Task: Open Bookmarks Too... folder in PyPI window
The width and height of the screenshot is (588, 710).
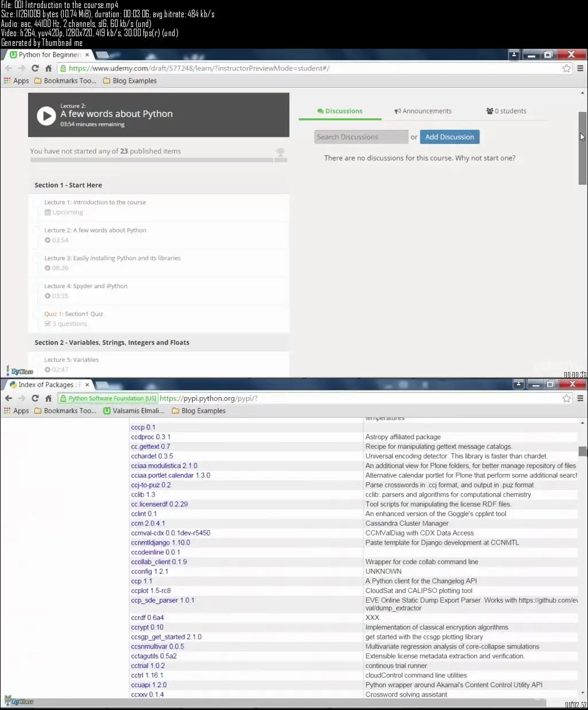Action: click(x=65, y=411)
